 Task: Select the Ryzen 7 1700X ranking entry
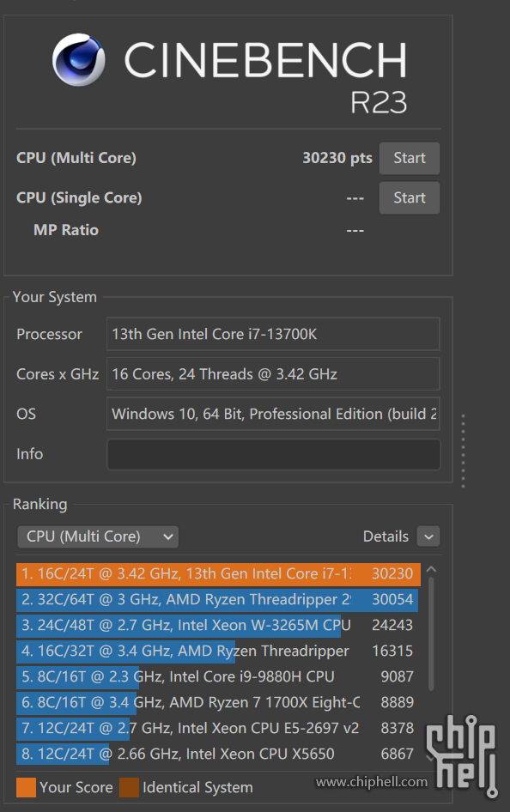tap(218, 702)
